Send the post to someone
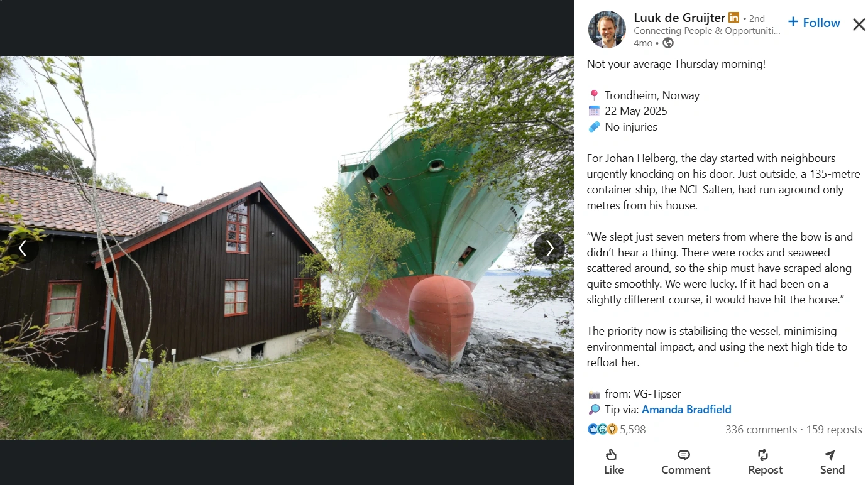The image size is (868, 485). [832, 462]
